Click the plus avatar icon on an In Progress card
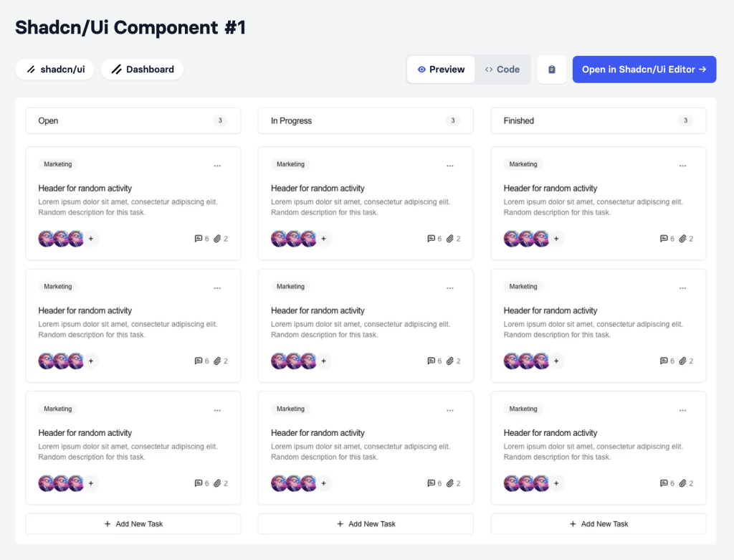Viewport: 734px width, 560px height. point(323,239)
